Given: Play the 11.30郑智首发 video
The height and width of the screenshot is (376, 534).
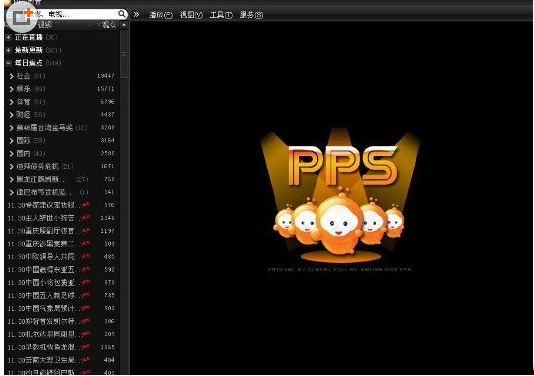Looking at the screenshot, I should click(62, 321).
